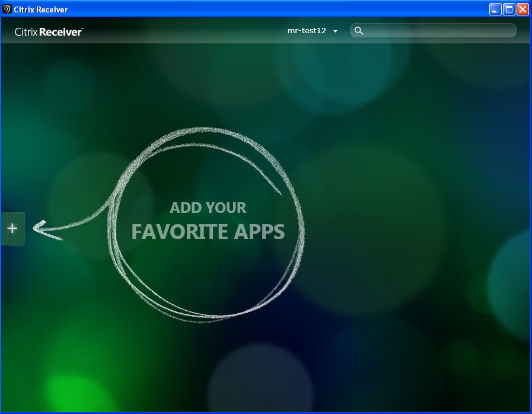Click the Citrix Receiver title bar icon

coord(7,9)
